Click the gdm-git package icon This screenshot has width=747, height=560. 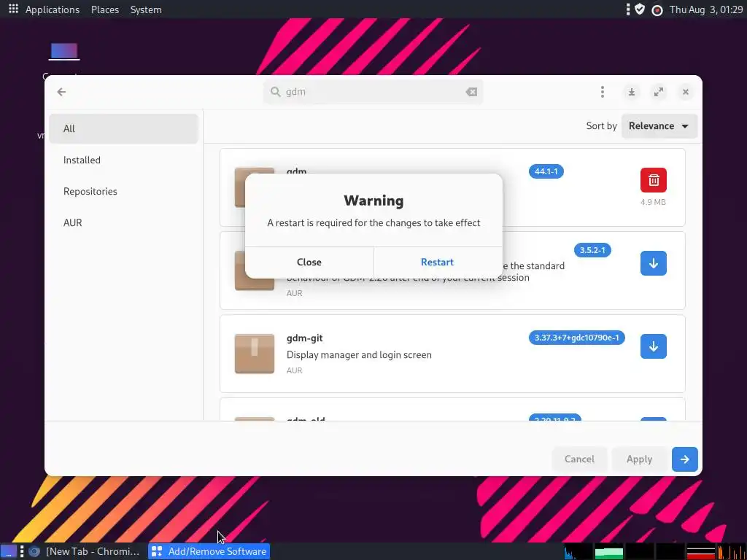255,354
